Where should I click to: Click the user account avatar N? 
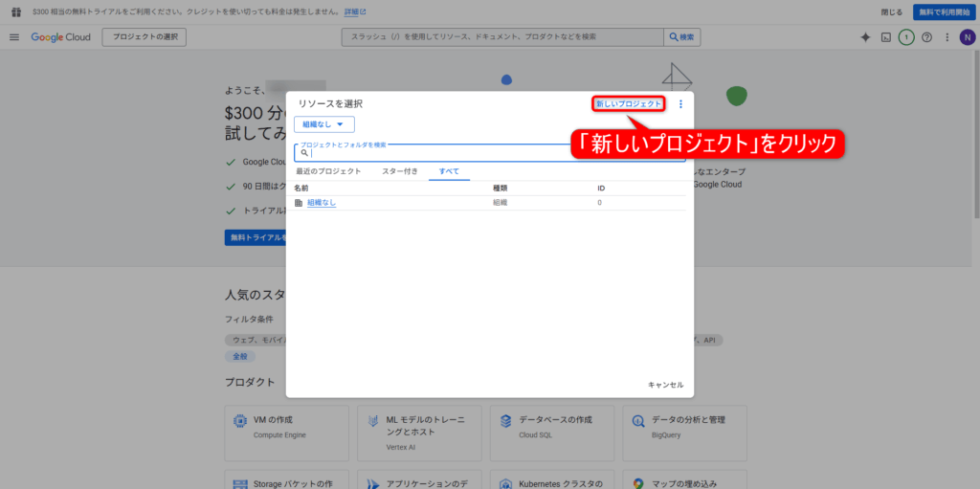pyautogui.click(x=967, y=37)
